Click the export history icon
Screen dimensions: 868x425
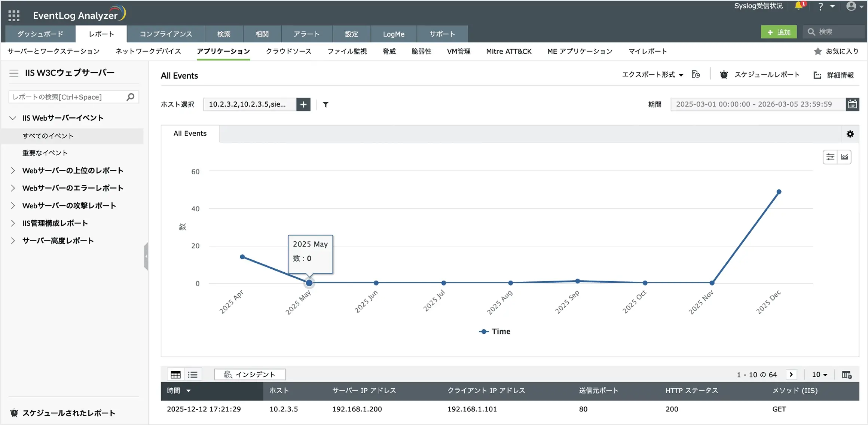pos(696,74)
